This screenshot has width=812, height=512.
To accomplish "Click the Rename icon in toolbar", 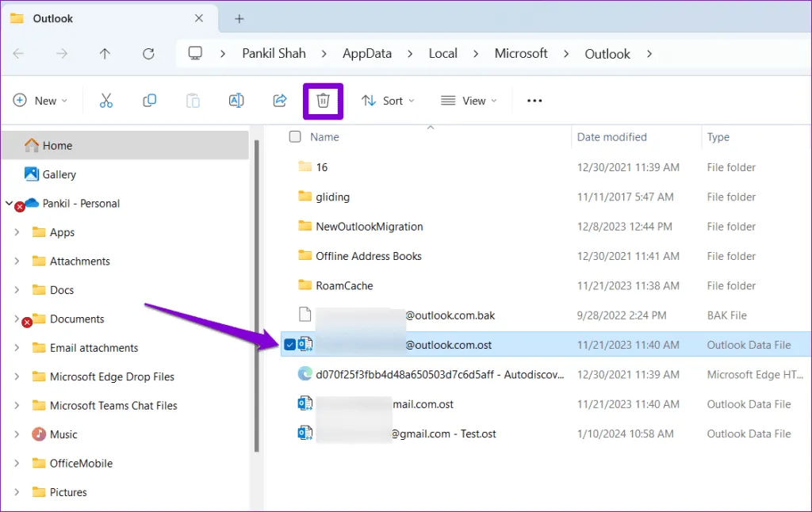I will tap(236, 101).
